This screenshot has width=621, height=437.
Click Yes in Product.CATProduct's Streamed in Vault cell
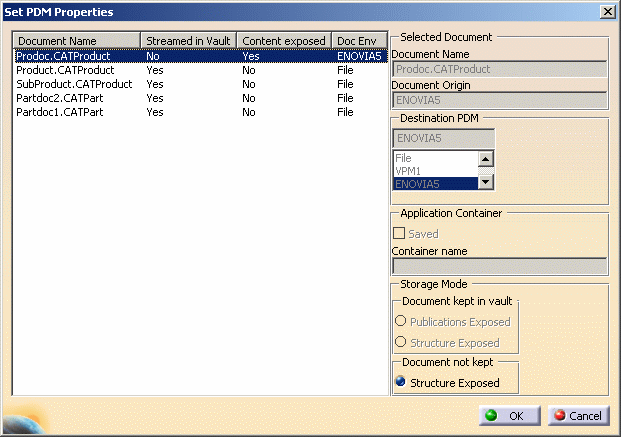(155, 70)
